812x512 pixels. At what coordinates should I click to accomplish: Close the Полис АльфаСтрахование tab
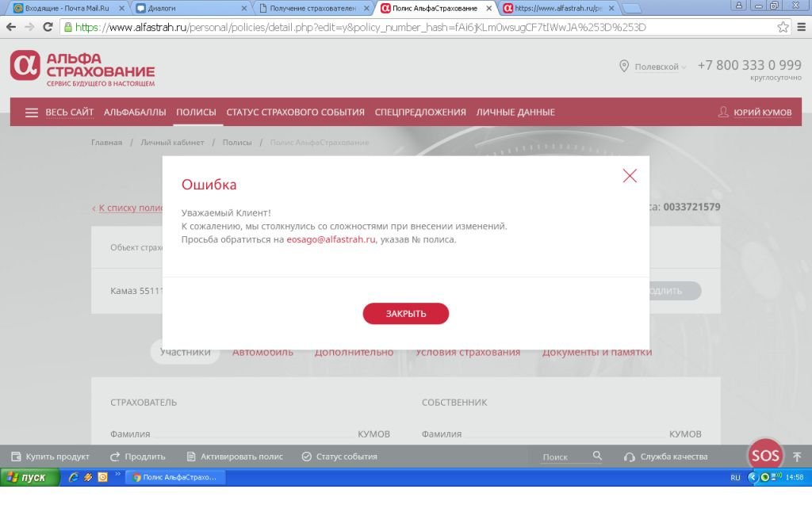tap(488, 8)
